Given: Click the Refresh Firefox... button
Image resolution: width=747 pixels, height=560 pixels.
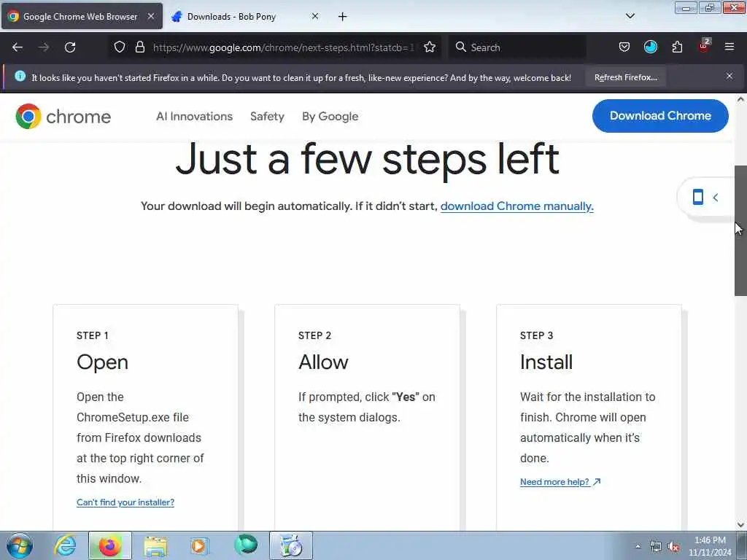Looking at the screenshot, I should click(625, 77).
